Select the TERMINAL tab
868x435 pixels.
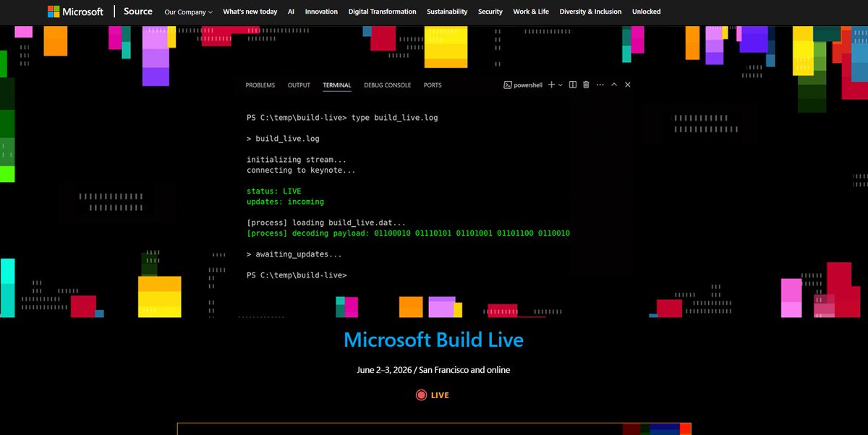[x=337, y=85]
